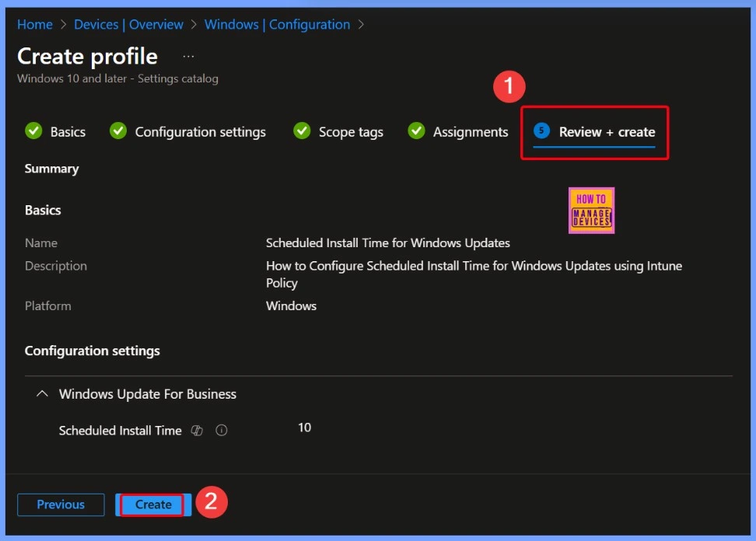Click the green checkmark icon for Basics
This screenshot has width=756, height=541.
coord(33,131)
